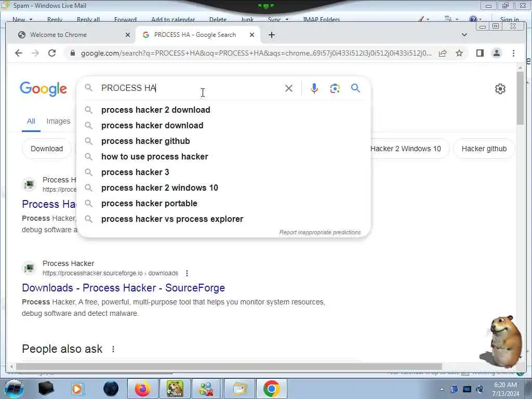Open Chrome three-dot menu
The image size is (532, 399).
pyautogui.click(x=513, y=54)
